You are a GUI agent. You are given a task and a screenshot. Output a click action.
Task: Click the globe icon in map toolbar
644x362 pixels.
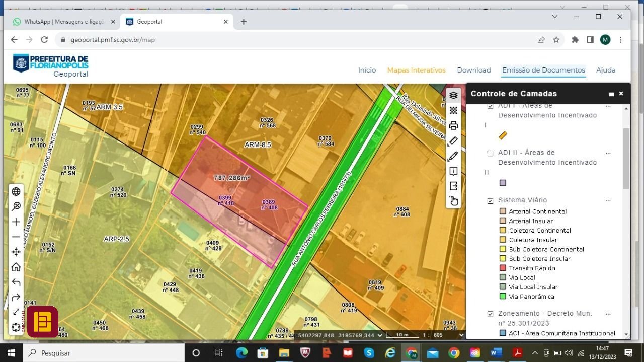point(16,191)
